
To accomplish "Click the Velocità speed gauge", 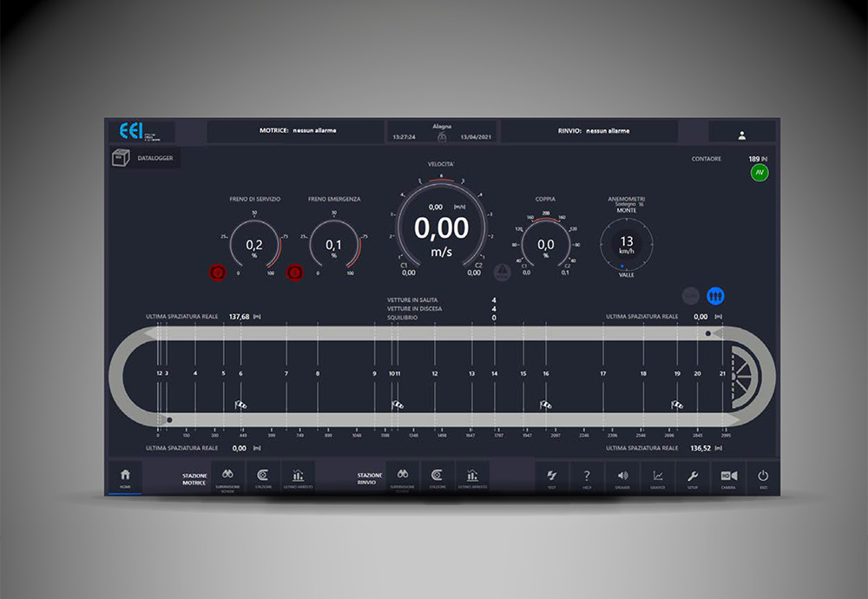I will tap(441, 227).
